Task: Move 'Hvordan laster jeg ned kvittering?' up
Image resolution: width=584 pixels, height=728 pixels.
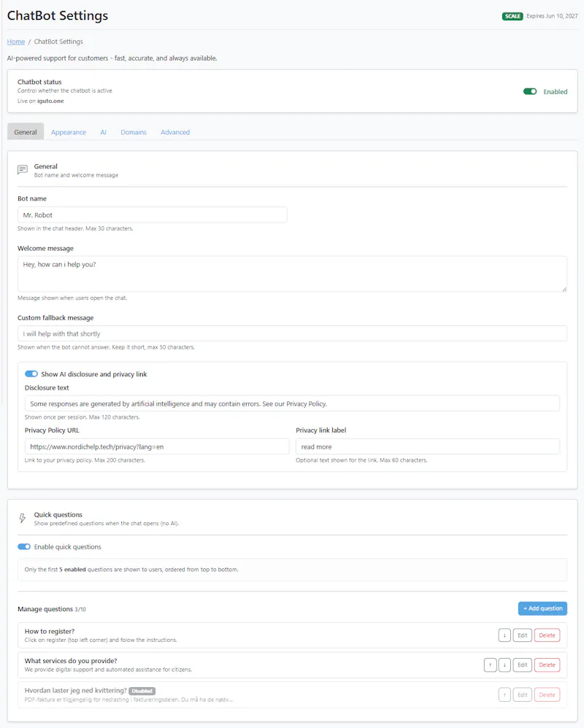Action: (504, 694)
